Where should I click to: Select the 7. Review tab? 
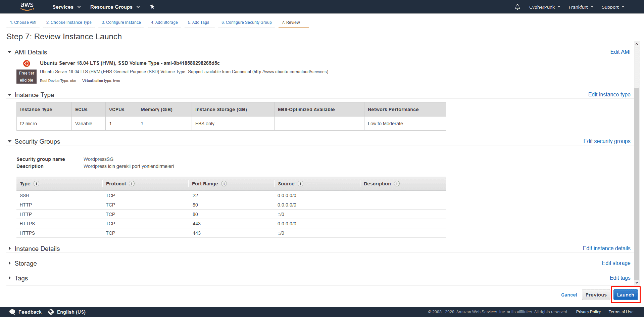point(291,22)
